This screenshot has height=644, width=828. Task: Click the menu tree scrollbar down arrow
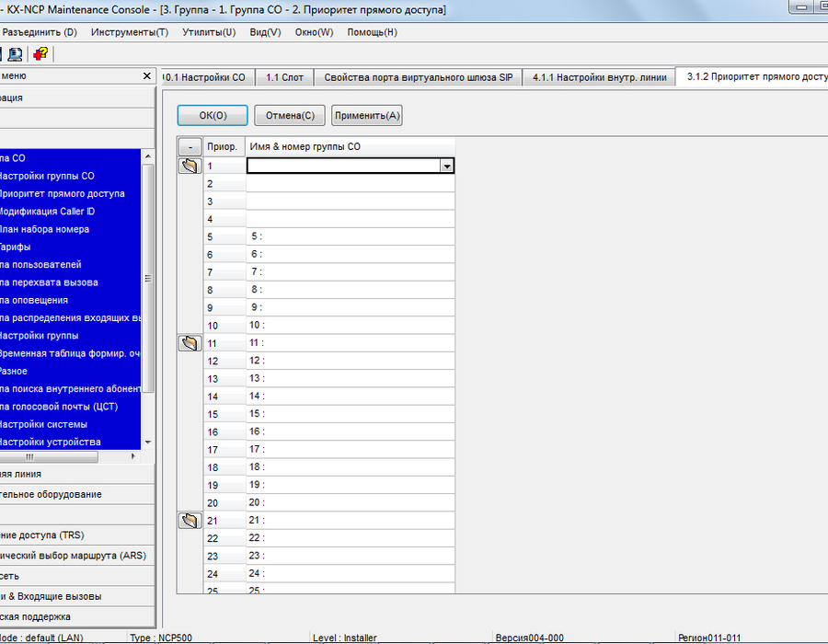coord(148,443)
